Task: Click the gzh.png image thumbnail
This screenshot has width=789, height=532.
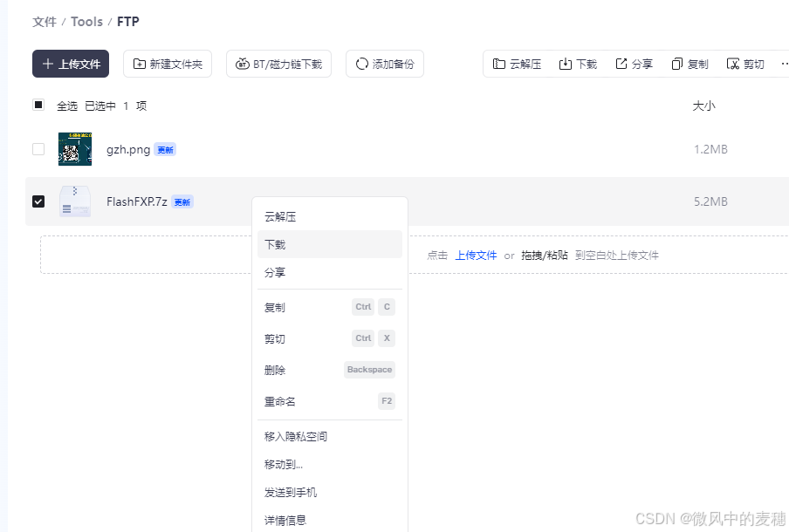Action: 75,149
